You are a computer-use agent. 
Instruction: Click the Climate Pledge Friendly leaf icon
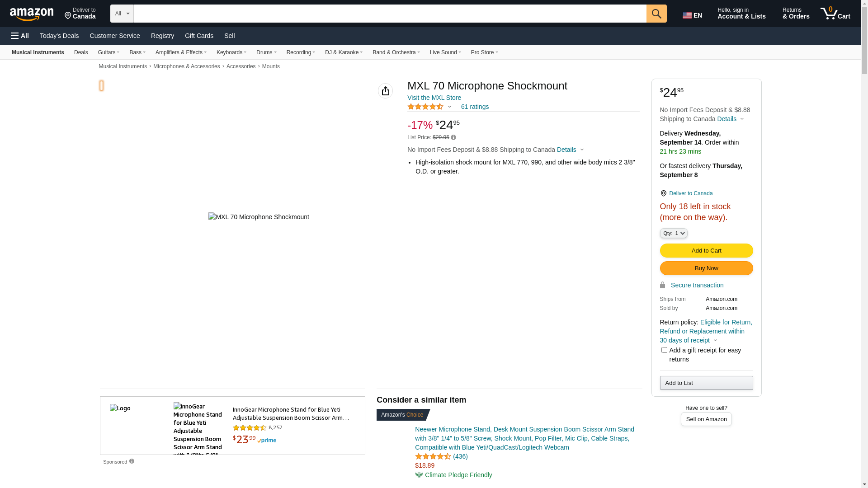click(x=419, y=475)
